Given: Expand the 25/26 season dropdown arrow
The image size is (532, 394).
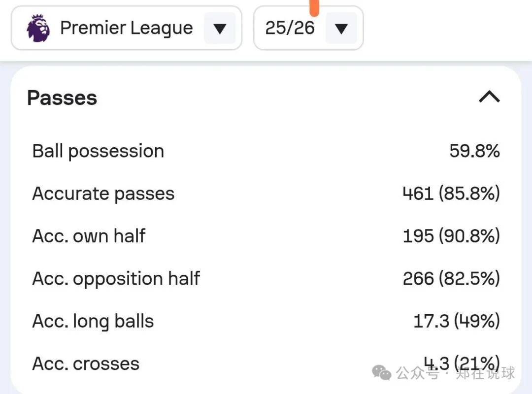Looking at the screenshot, I should click(341, 28).
